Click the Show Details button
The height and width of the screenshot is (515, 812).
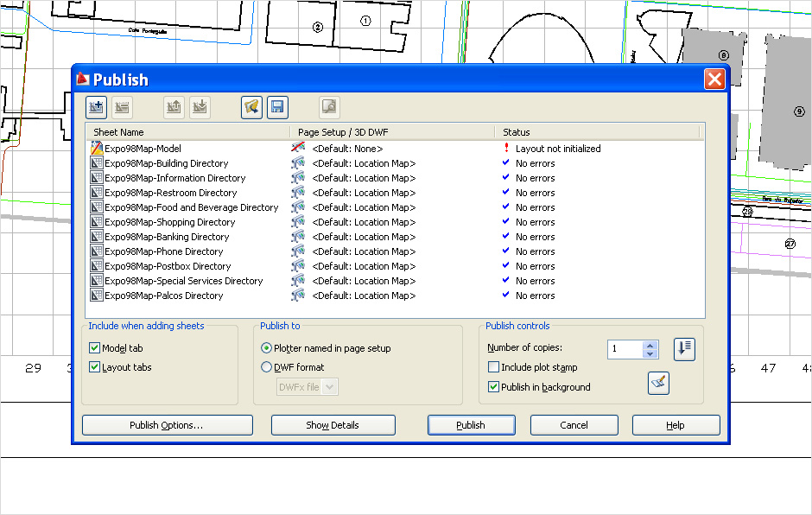333,424
